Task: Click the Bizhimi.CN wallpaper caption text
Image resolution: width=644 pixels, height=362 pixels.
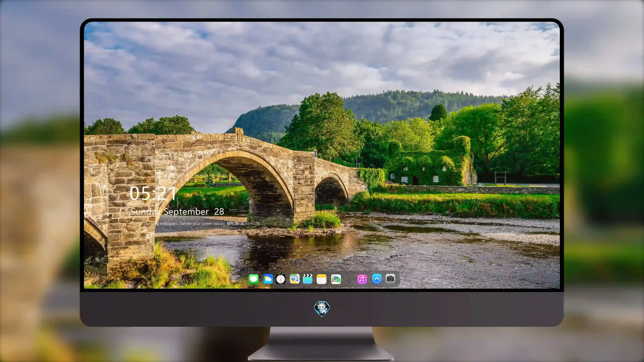Action: [x=195, y=224]
